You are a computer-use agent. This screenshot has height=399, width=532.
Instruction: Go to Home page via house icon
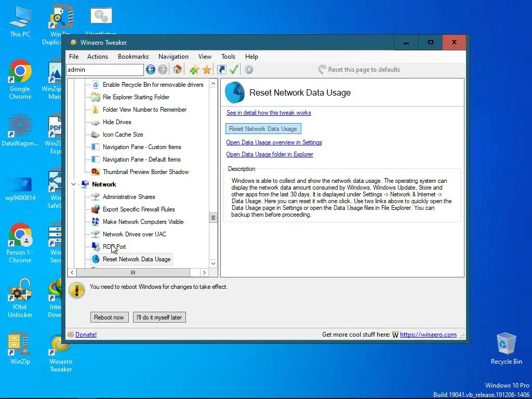(177, 69)
